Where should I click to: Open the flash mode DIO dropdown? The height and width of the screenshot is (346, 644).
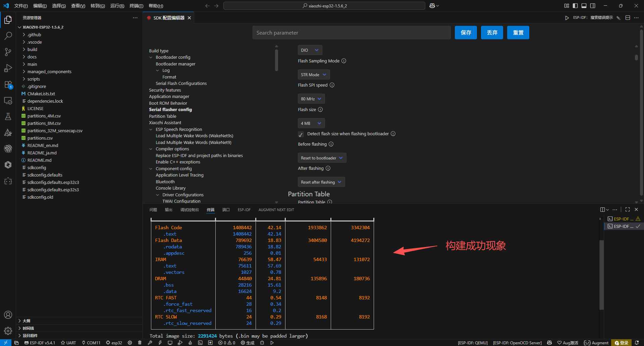(x=310, y=50)
